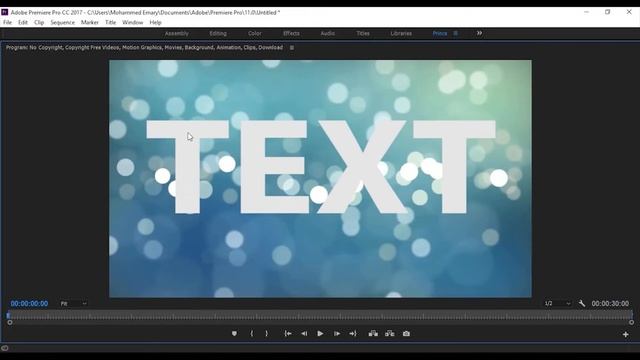This screenshot has width=640, height=360.
Task: Switch to Assembly workspace
Action: click(177, 33)
